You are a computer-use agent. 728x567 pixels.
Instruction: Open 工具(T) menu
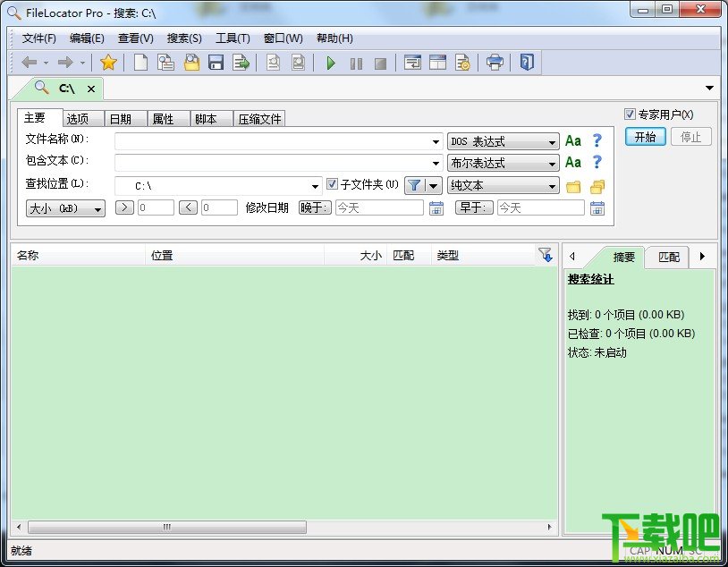(x=233, y=38)
